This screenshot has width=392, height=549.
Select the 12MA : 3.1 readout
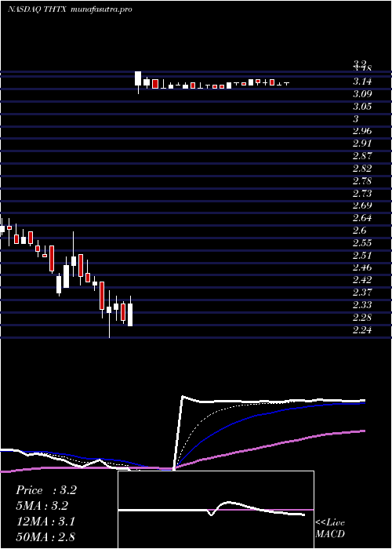tap(45, 522)
